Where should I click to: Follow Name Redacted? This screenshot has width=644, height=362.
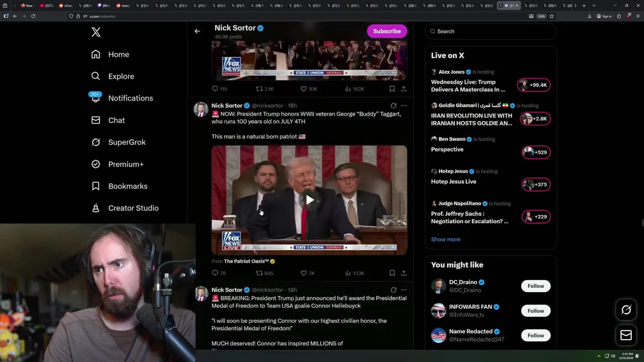click(x=536, y=335)
